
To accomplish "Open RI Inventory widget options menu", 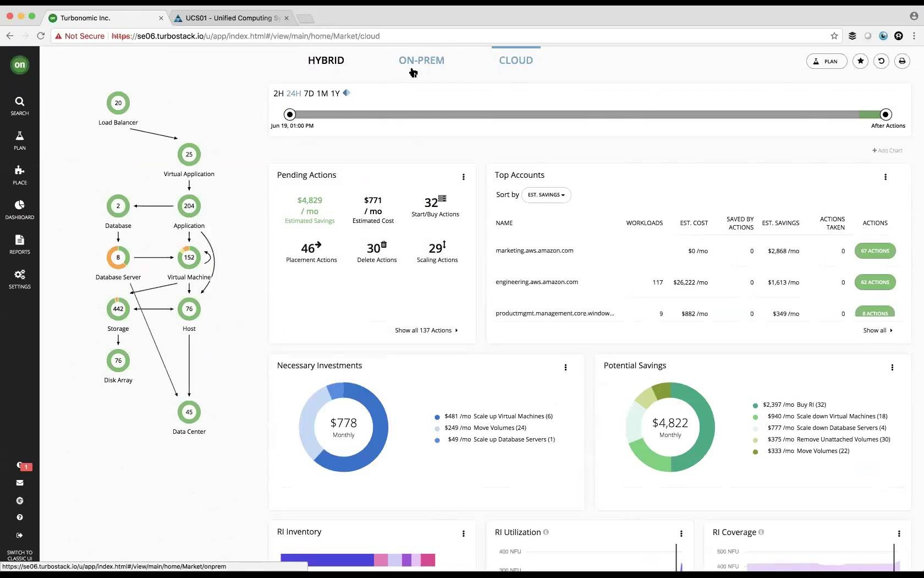I will click(x=464, y=533).
